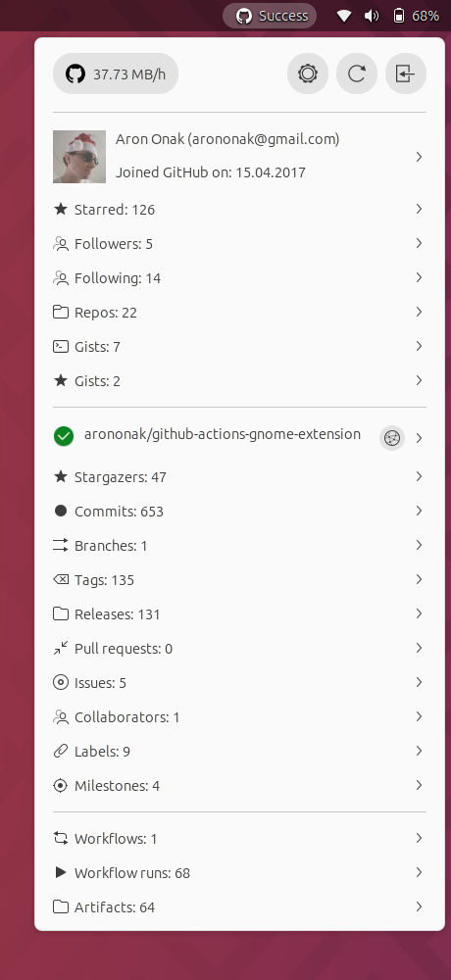Click the refresh icon button
This screenshot has width=451, height=980.
pyautogui.click(x=357, y=73)
